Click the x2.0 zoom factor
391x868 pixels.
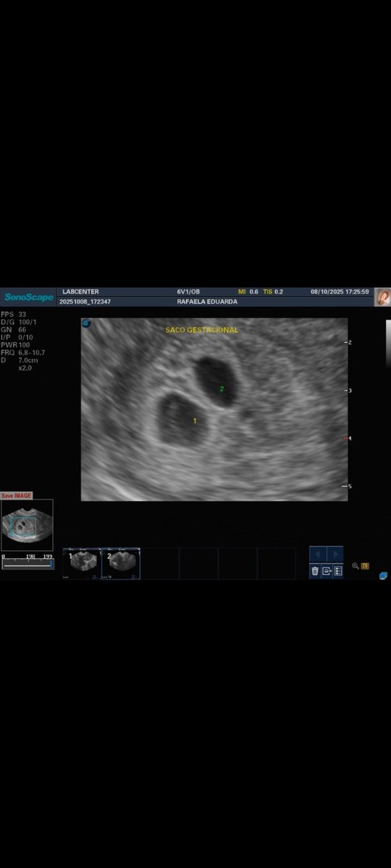[x=25, y=367]
